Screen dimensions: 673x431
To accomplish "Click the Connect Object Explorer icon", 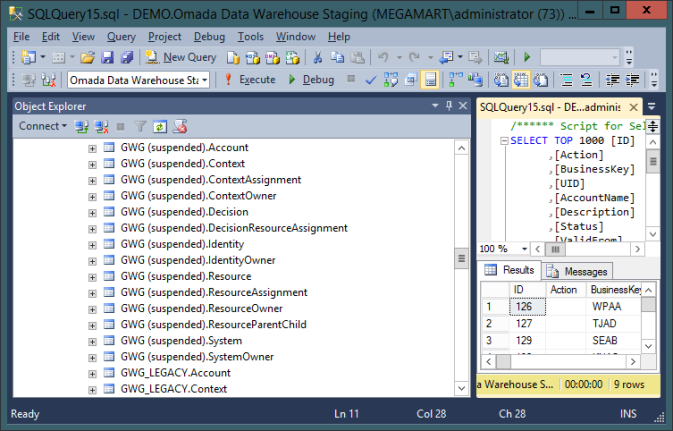I will pos(81,127).
